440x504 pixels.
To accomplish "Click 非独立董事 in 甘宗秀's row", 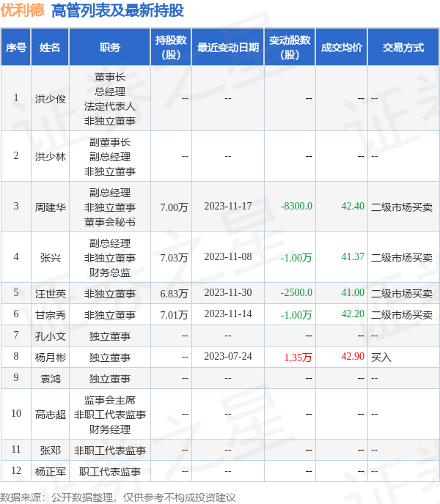I will (x=110, y=315).
